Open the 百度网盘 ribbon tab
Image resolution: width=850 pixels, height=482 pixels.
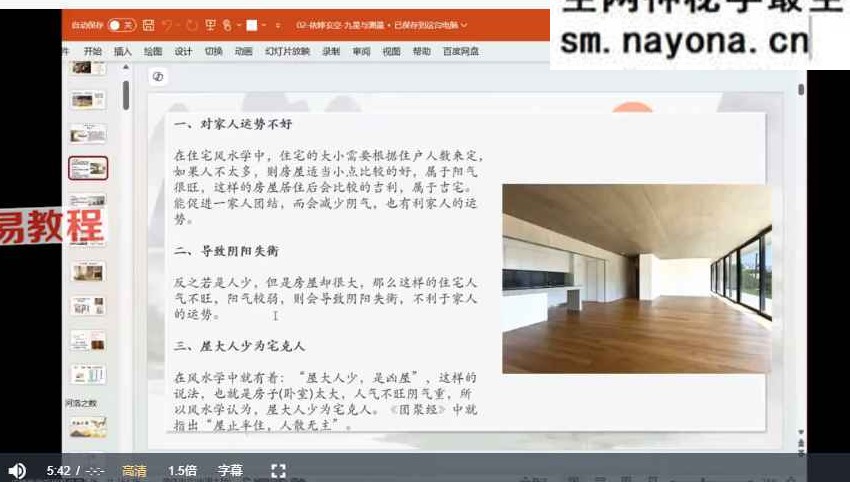[461, 51]
